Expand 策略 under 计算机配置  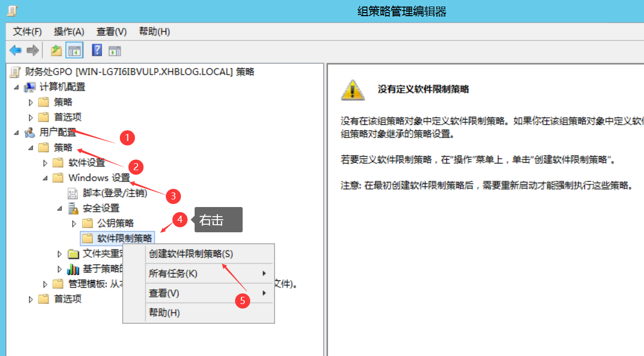click(31, 102)
